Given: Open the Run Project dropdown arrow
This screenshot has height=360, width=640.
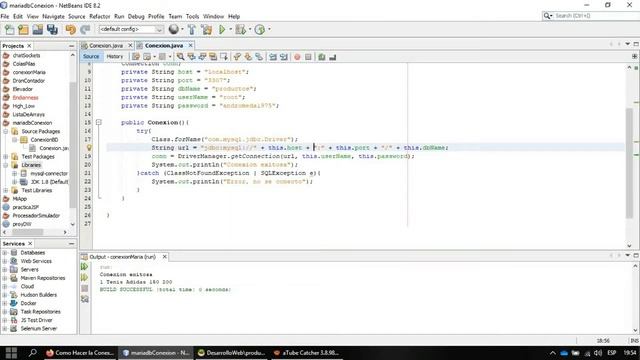Looking at the screenshot, I should click(231, 29).
